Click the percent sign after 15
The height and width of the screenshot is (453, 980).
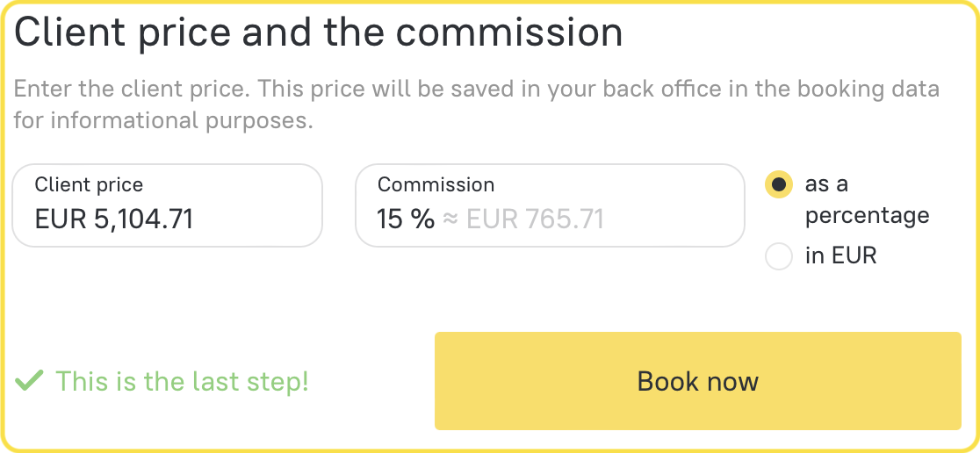point(422,219)
